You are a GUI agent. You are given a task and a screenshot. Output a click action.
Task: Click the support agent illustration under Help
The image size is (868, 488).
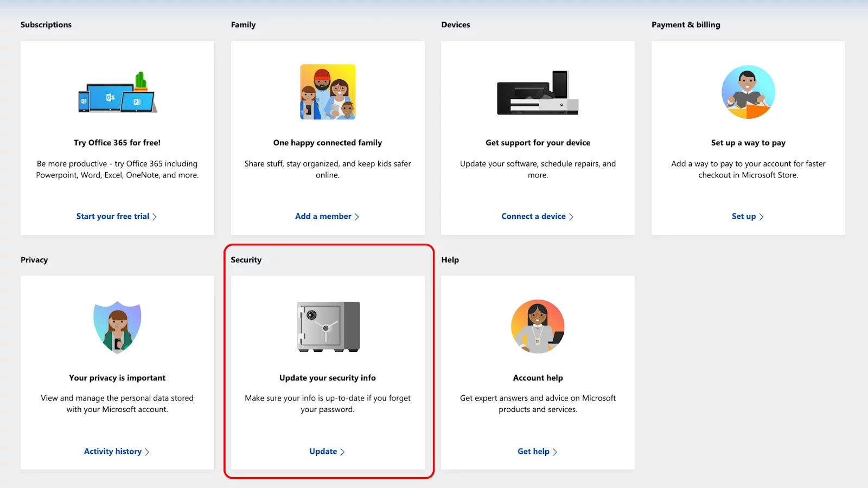tap(538, 327)
